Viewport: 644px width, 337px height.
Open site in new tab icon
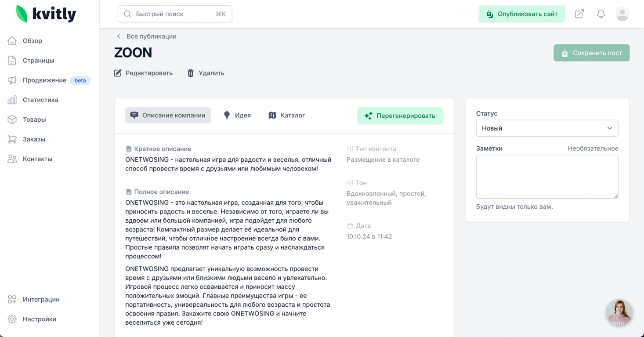(x=579, y=14)
